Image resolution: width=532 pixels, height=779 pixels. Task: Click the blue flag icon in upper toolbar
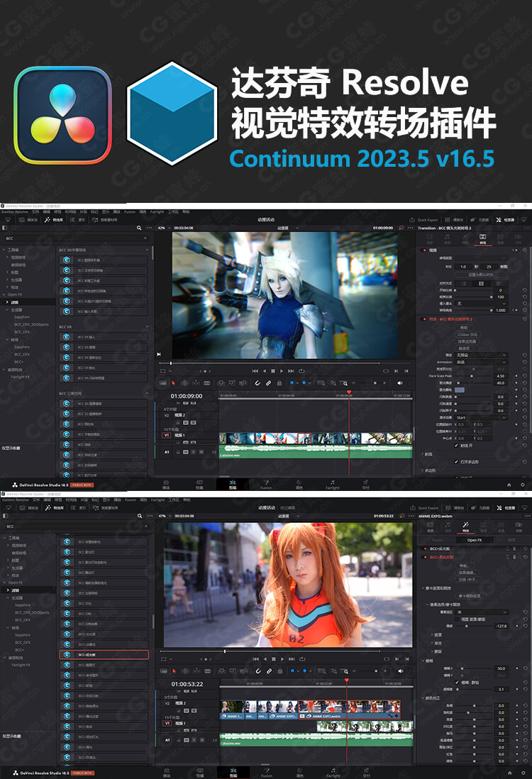292,383
